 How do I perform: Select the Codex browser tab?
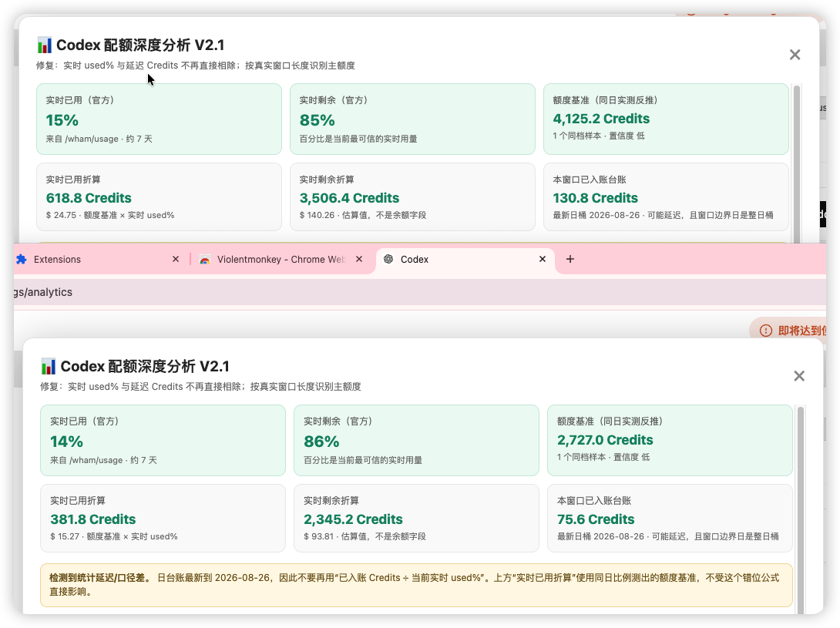pyautogui.click(x=466, y=260)
